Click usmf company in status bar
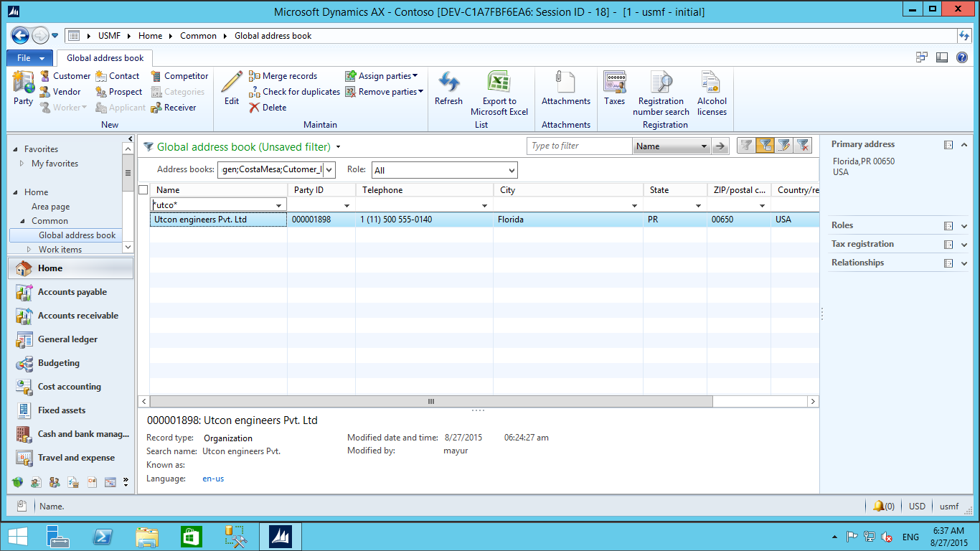 (949, 507)
